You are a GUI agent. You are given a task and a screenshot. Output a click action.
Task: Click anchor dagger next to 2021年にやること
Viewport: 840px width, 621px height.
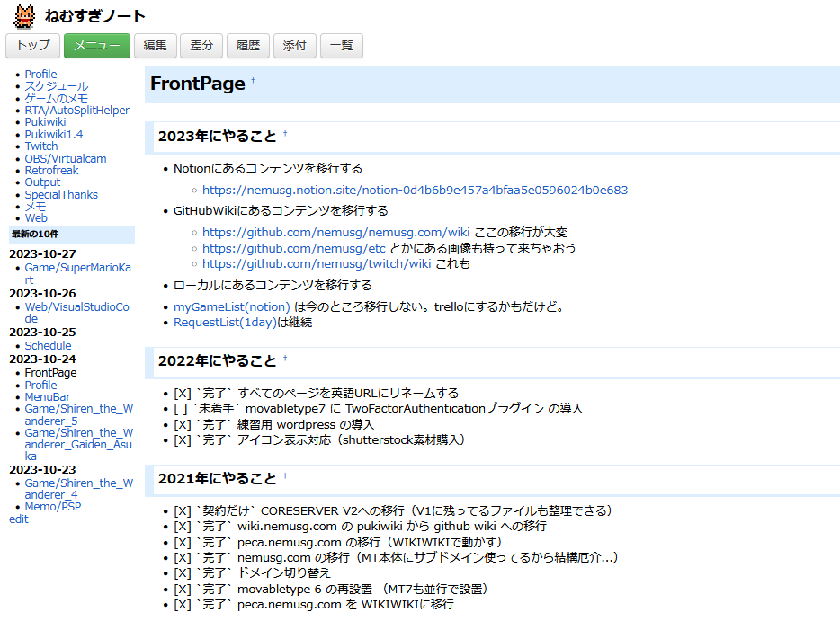(x=285, y=476)
